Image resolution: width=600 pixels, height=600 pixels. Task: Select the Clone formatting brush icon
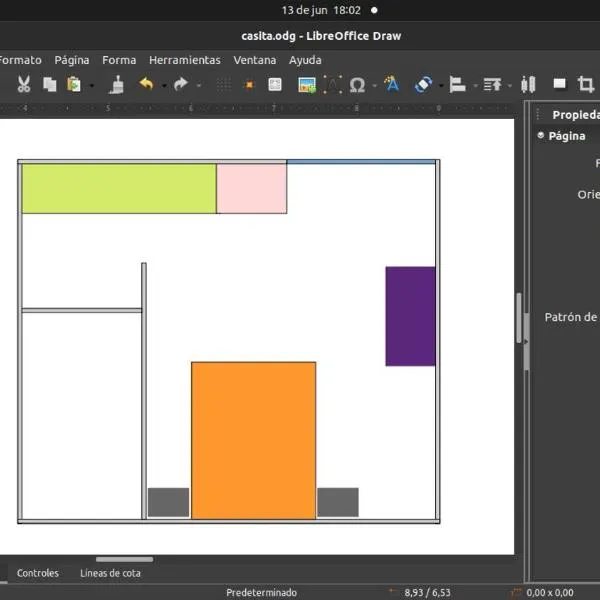coord(117,85)
